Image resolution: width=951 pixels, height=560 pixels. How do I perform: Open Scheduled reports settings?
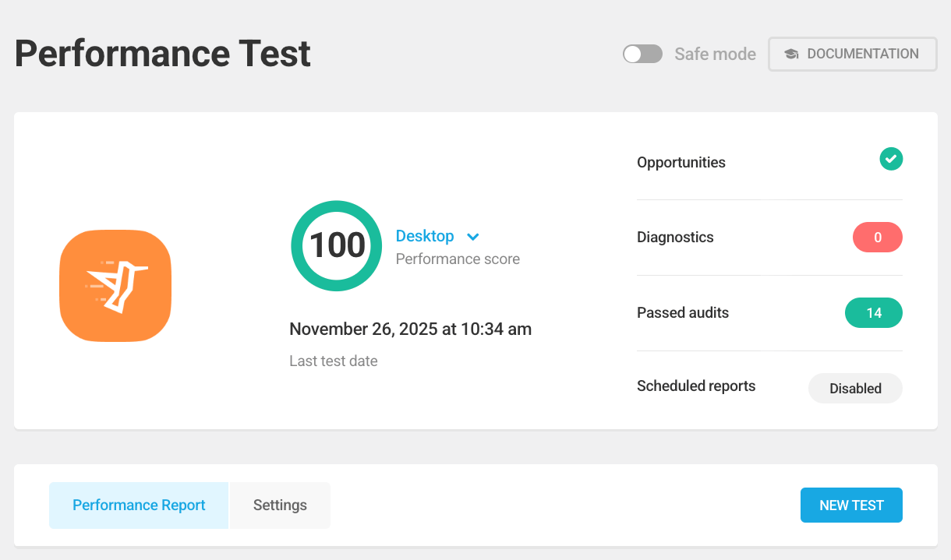point(696,386)
